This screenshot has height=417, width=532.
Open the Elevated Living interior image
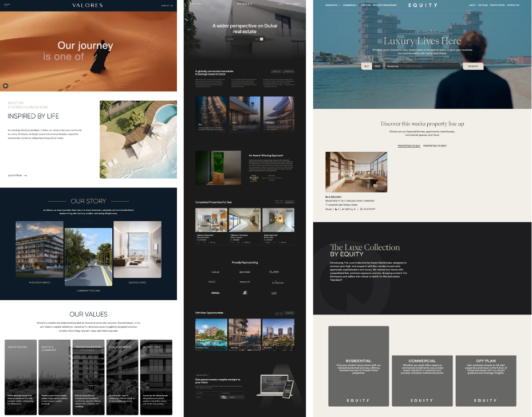point(137,249)
